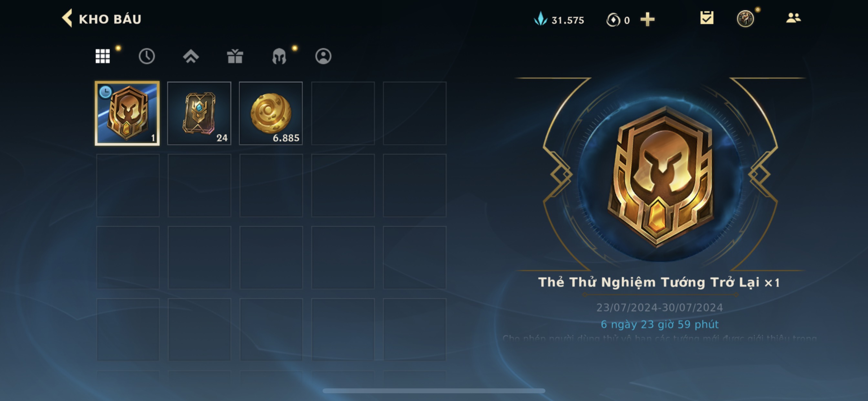Select the all-items grid filter tab

click(102, 56)
